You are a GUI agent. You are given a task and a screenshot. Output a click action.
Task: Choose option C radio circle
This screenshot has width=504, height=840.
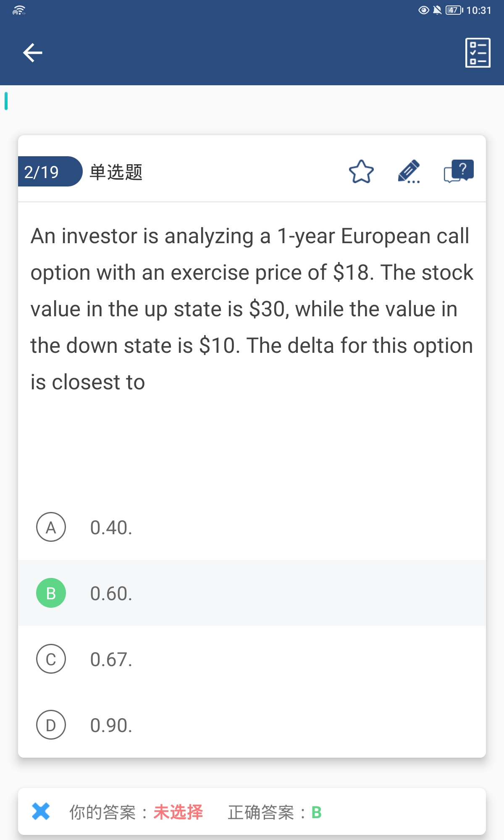point(51,659)
